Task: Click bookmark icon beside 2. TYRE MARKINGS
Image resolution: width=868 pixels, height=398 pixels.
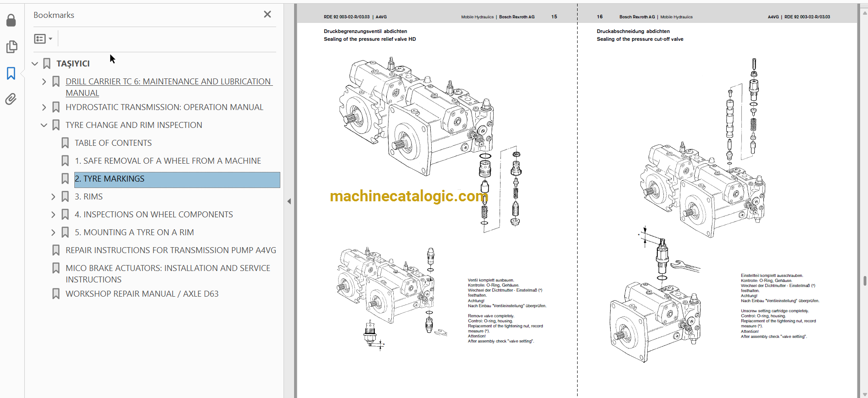Action: [65, 179]
